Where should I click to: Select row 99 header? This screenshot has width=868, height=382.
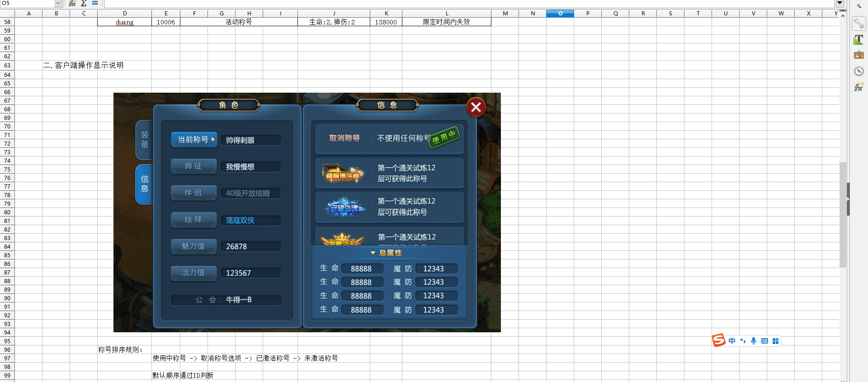[x=7, y=376]
